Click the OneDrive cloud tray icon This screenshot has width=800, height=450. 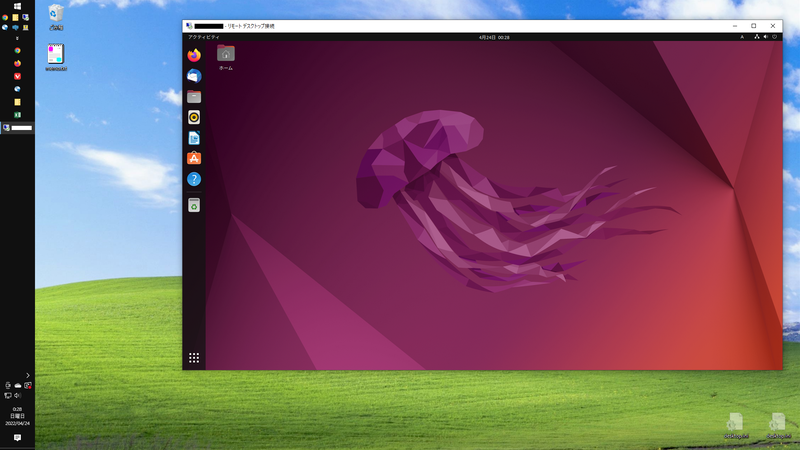point(18,386)
